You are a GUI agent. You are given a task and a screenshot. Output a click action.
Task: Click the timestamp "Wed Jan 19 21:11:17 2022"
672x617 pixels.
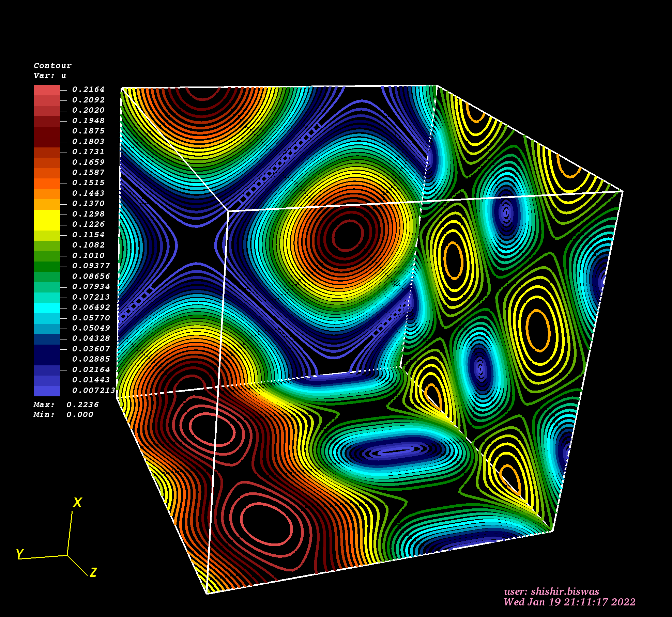(x=569, y=602)
